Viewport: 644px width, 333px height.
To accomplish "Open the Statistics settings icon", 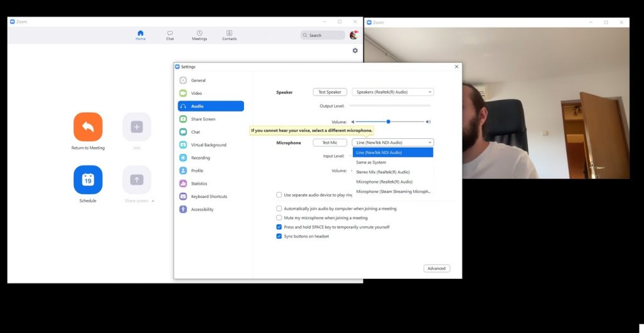I will [x=183, y=183].
